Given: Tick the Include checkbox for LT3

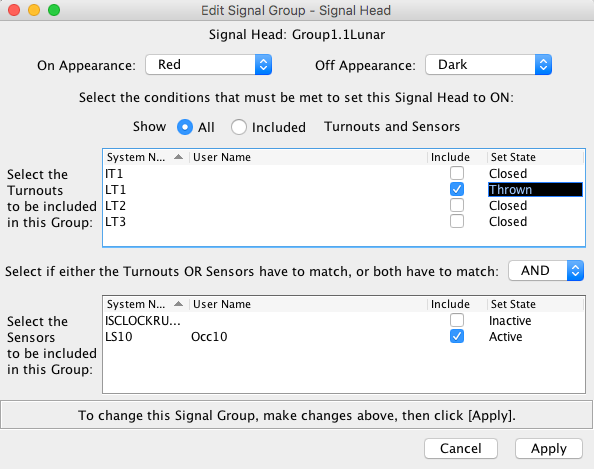Looking at the screenshot, I should tap(457, 221).
